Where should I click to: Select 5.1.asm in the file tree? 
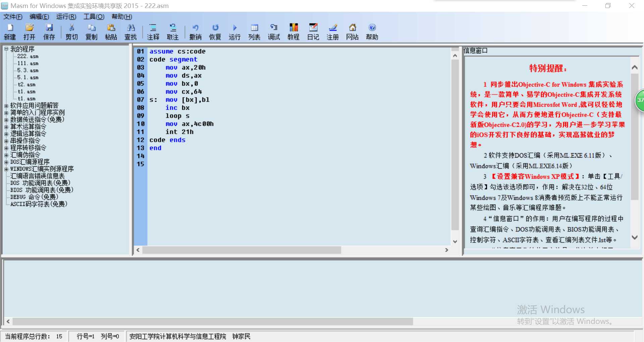(28, 77)
